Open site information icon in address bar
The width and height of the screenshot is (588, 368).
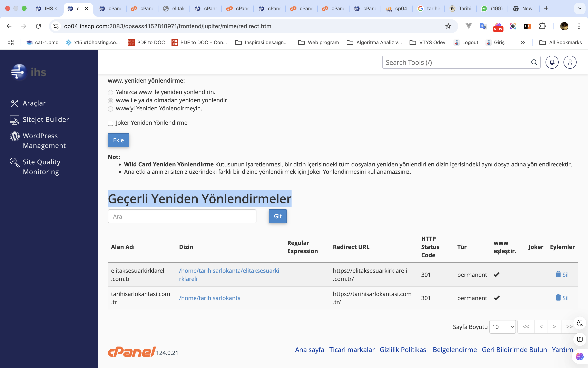pos(56,26)
